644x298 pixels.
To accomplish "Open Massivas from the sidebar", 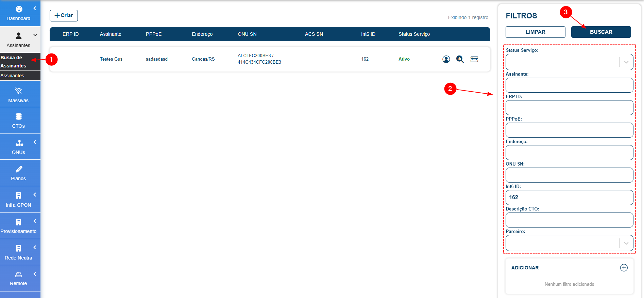I will click(x=18, y=95).
